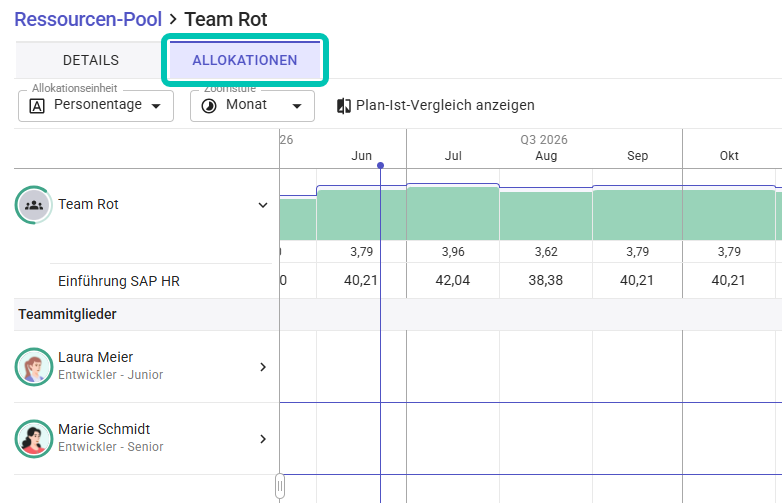Click the Team Rot green bar for Jul
The width and height of the screenshot is (782, 503).
point(453,213)
